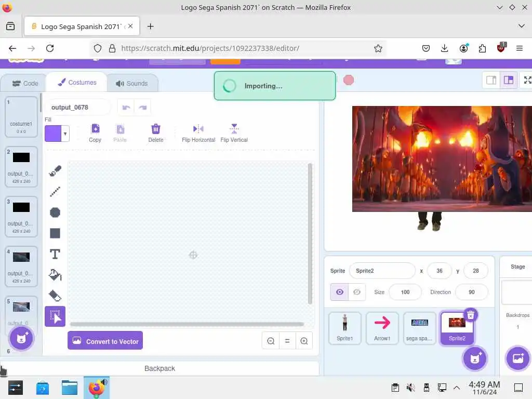
Task: Select the sega spa... sprite
Action: (419, 328)
